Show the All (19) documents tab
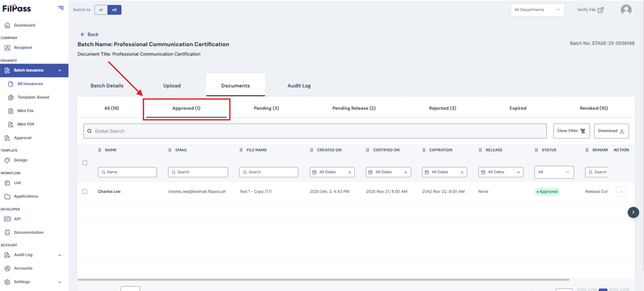Viewport: 644px width, 291px height. coord(112,109)
